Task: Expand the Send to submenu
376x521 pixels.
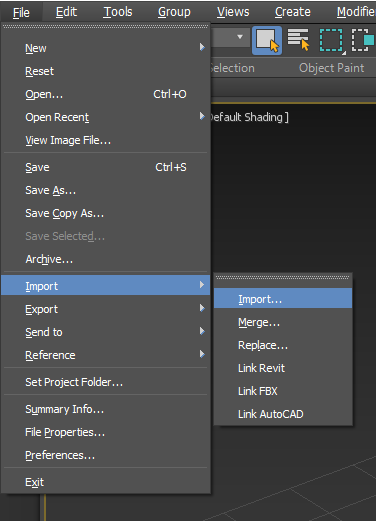Action: click(x=106, y=332)
